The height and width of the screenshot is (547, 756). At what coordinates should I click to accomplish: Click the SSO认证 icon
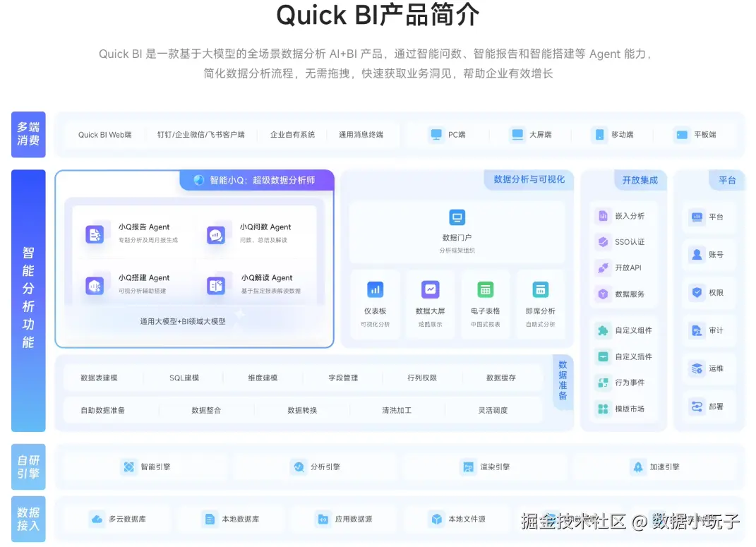[603, 242]
